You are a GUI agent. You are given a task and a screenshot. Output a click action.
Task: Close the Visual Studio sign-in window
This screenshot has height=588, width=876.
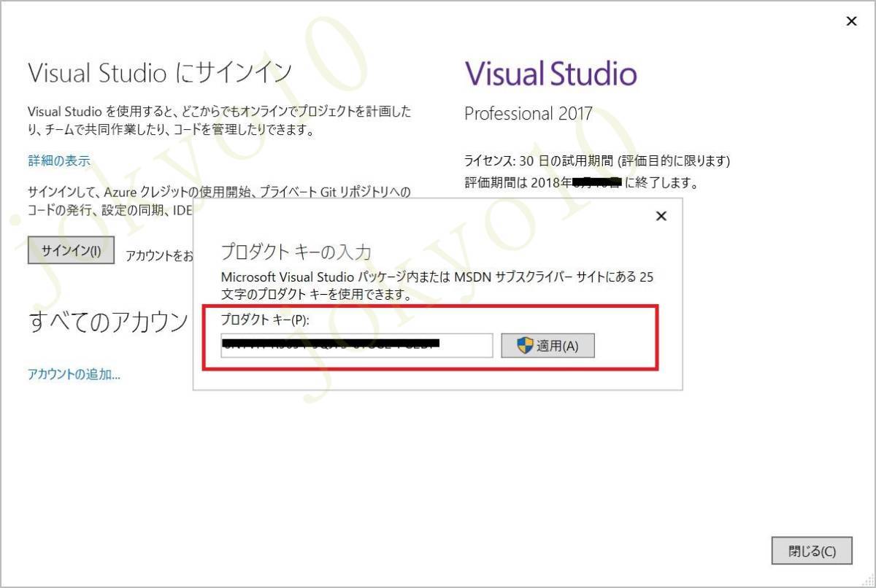[x=851, y=21]
